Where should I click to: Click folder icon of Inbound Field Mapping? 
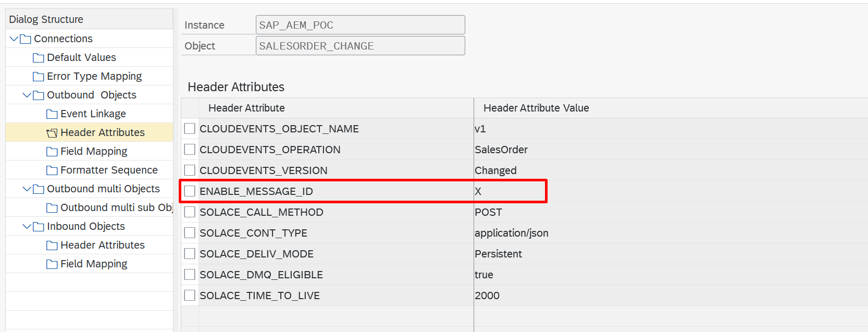pos(52,264)
